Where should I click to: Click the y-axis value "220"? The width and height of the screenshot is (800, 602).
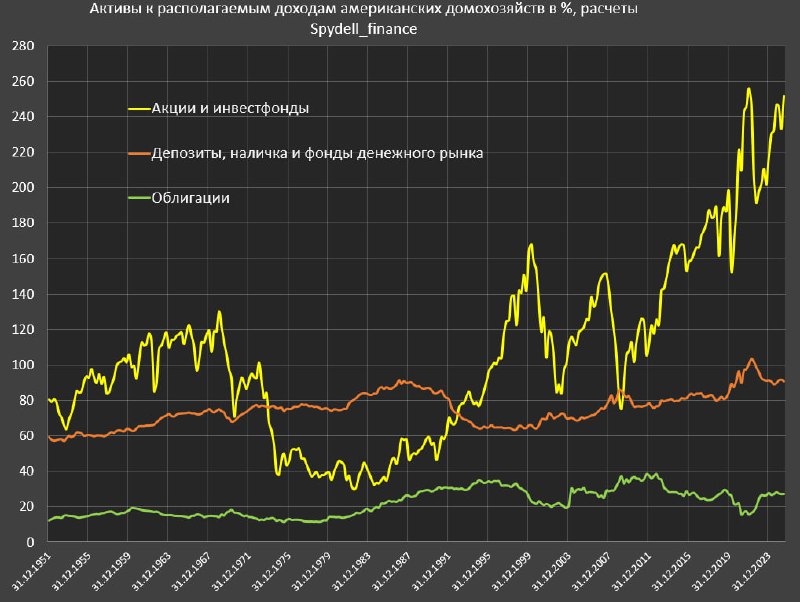(x=23, y=152)
